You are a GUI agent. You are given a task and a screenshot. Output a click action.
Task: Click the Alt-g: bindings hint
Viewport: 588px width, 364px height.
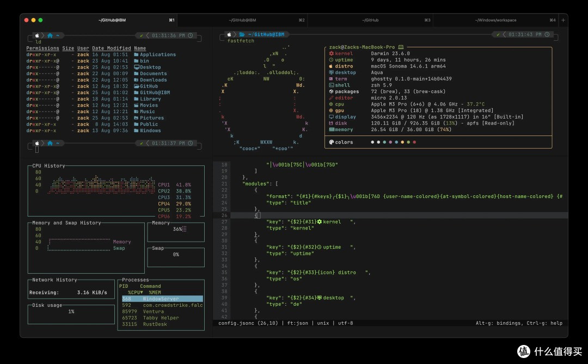[498, 323]
